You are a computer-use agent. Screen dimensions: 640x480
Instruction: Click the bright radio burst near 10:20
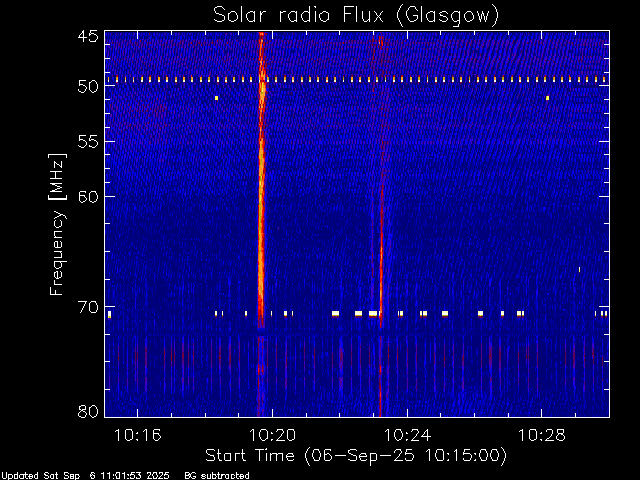pos(261,180)
